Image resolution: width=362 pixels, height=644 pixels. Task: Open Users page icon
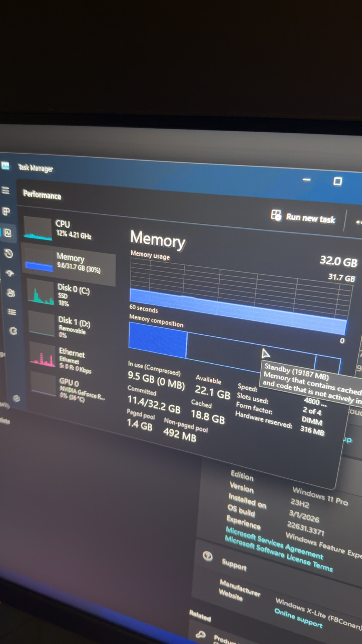coord(11,293)
